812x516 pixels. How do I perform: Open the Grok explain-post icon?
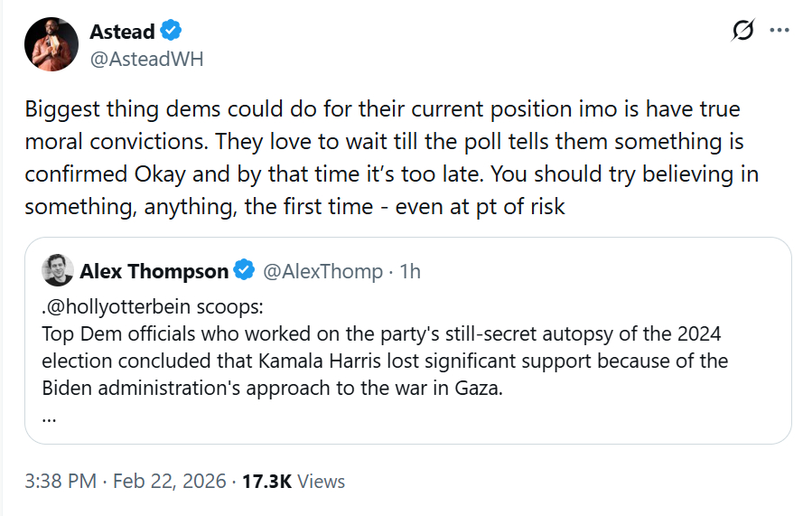742,31
